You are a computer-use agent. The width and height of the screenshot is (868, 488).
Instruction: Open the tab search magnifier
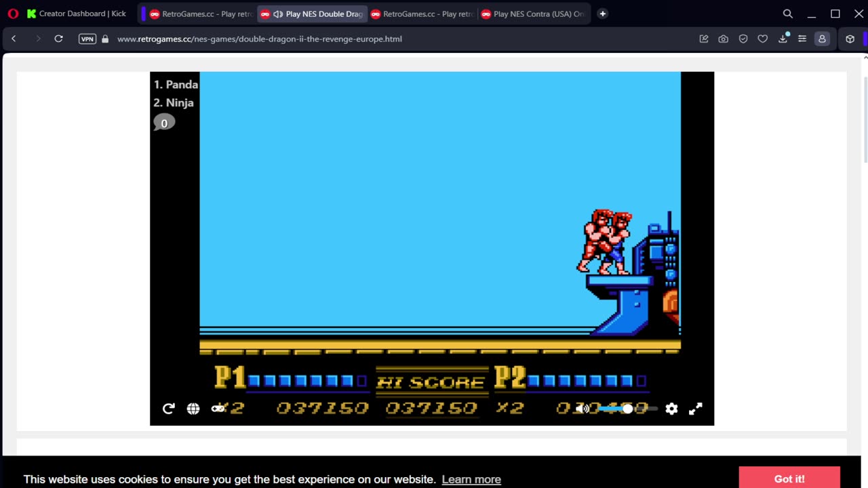click(787, 14)
